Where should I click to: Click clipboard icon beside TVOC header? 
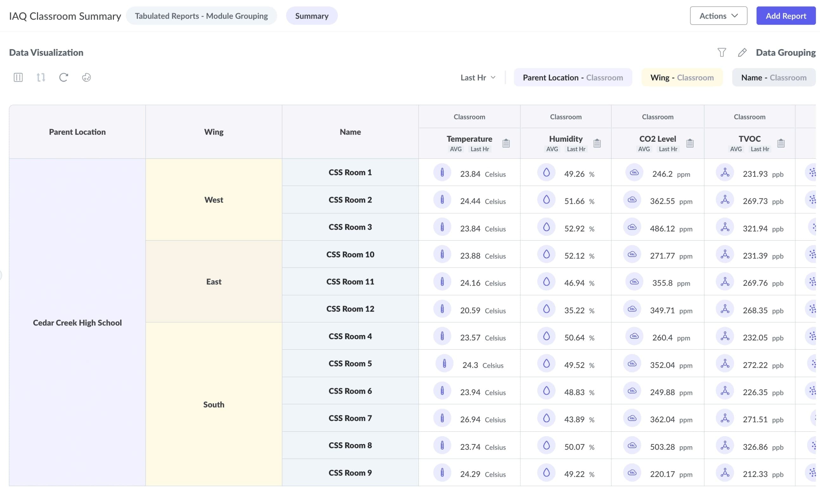781,143
